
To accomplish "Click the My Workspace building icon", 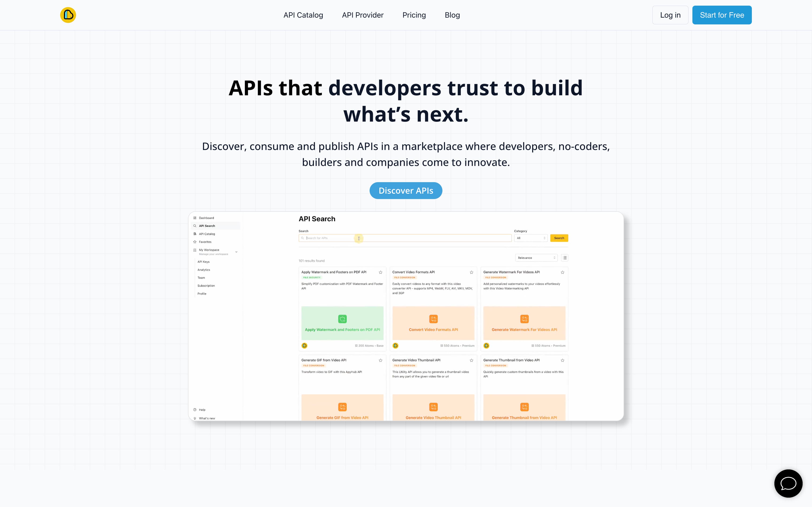I will click(x=195, y=250).
